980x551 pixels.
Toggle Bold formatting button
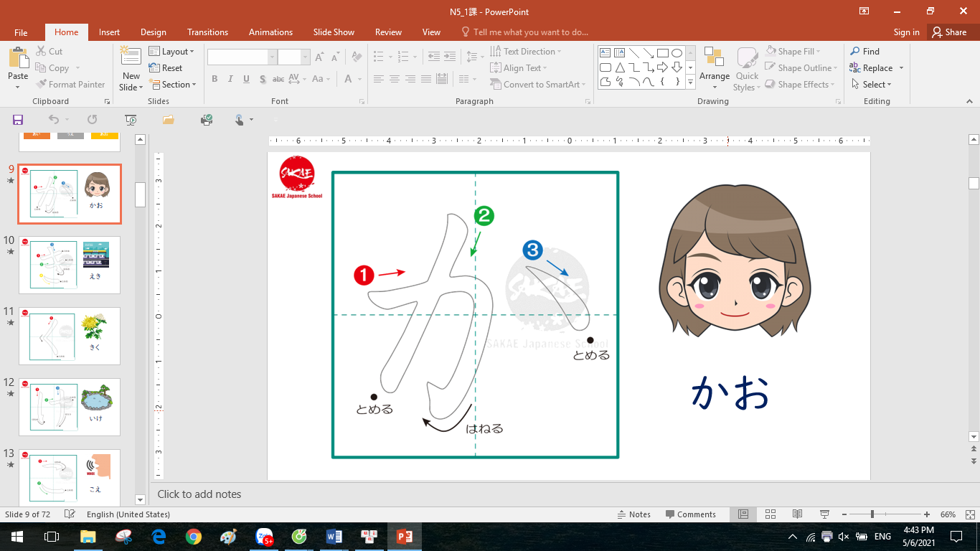pos(215,79)
